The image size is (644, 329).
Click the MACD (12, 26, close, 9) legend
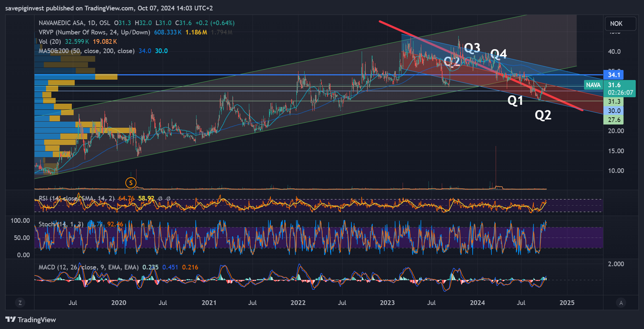88,267
